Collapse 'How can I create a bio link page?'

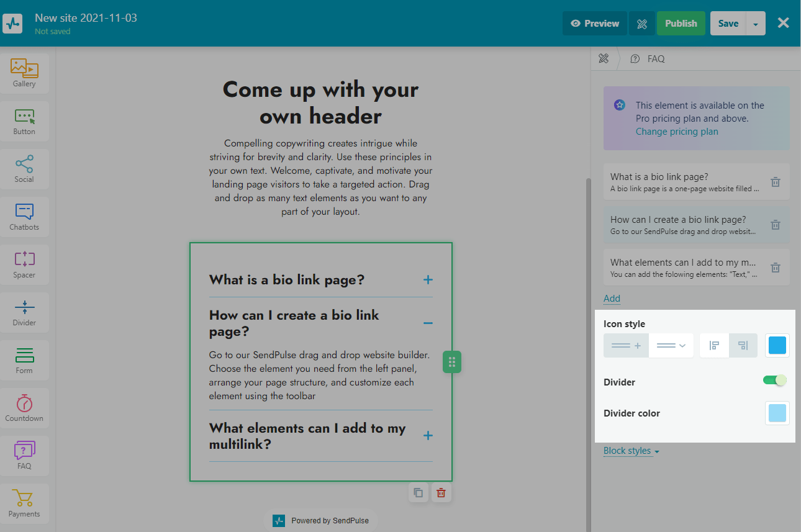(427, 323)
